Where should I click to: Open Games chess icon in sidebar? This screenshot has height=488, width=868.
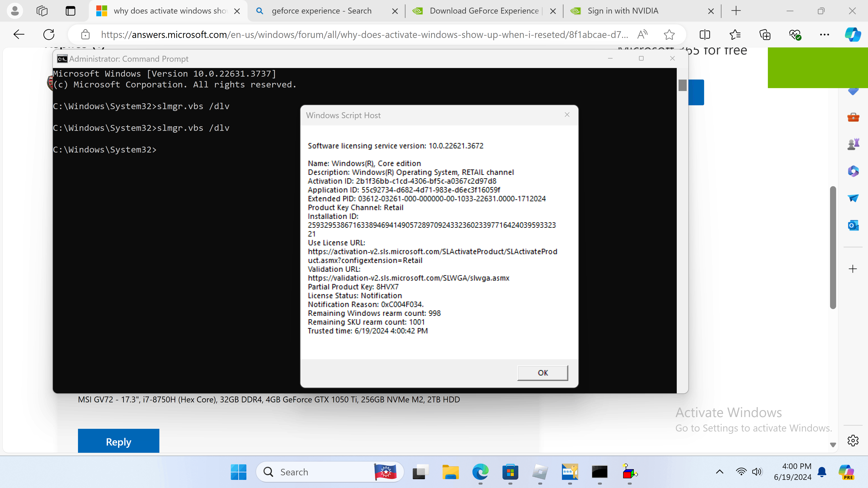(x=853, y=144)
